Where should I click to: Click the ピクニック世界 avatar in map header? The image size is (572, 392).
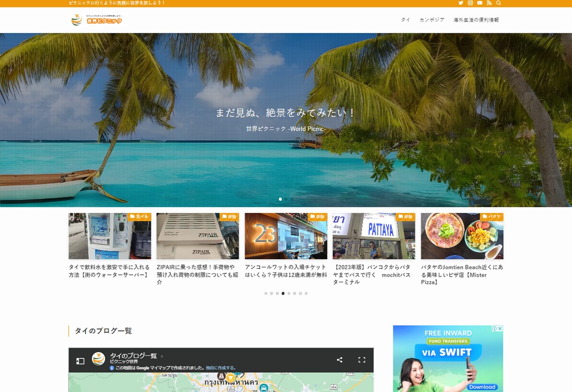point(98,359)
